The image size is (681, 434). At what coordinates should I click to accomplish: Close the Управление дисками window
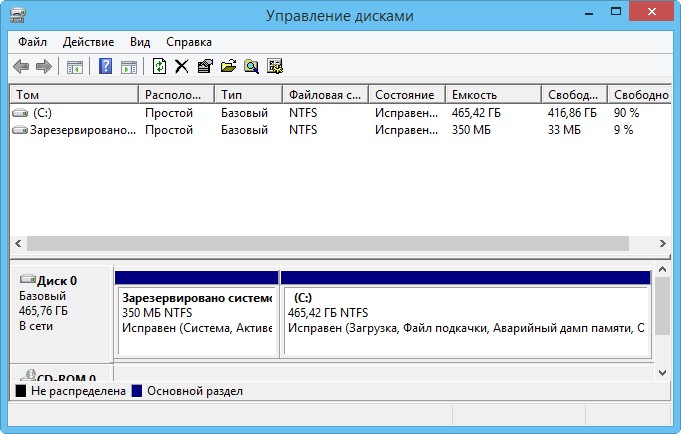click(651, 12)
